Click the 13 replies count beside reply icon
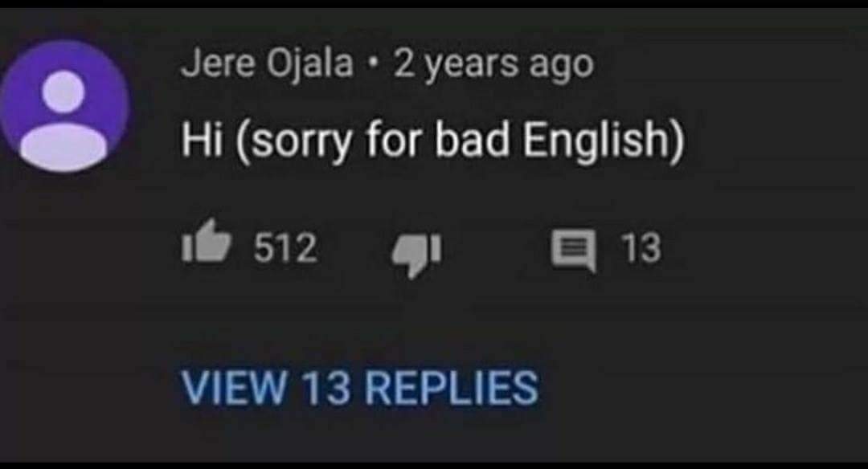The height and width of the screenshot is (469, 868). (x=641, y=248)
